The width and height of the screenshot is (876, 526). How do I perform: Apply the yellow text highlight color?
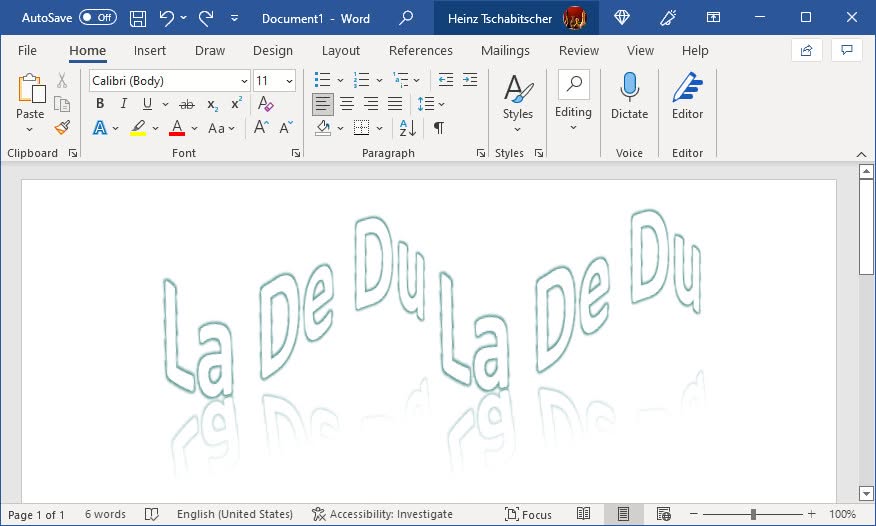138,128
